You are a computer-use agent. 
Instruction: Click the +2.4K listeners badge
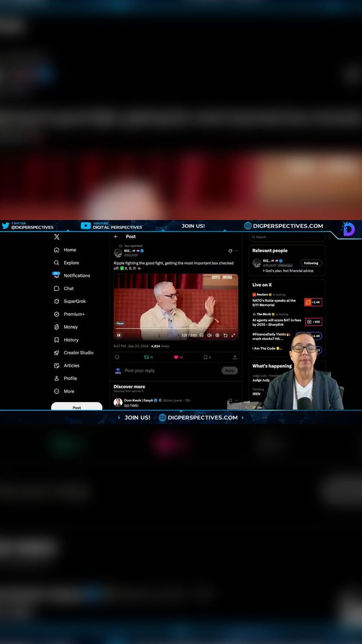click(313, 302)
